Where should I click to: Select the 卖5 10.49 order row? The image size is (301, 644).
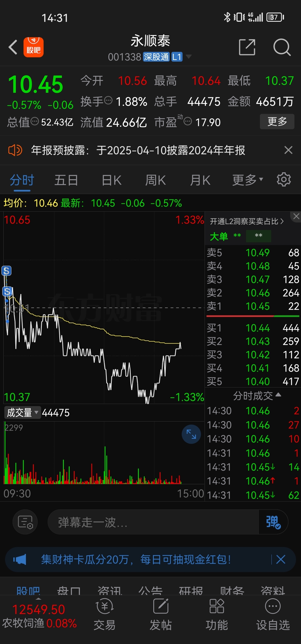(x=253, y=253)
